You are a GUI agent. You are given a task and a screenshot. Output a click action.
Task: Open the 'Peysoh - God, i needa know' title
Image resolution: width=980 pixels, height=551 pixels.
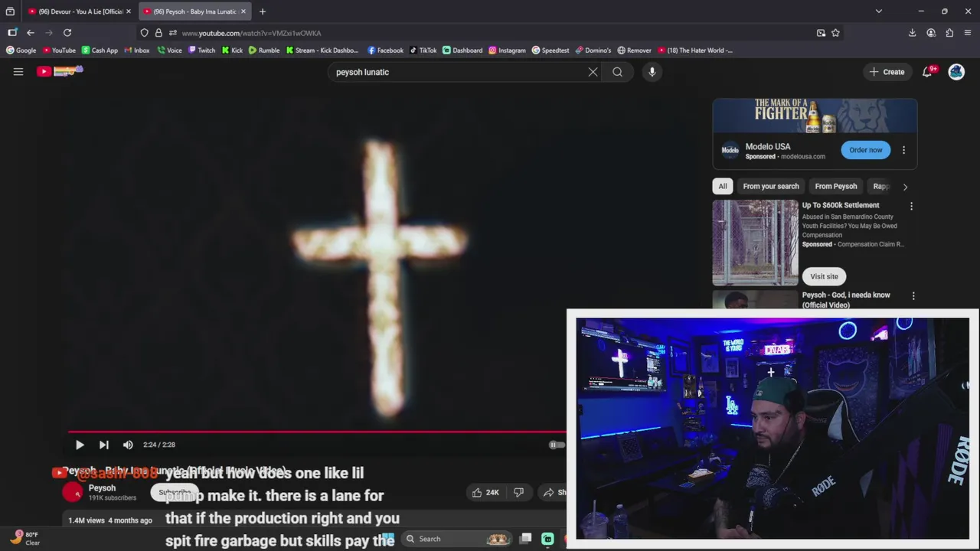point(846,300)
